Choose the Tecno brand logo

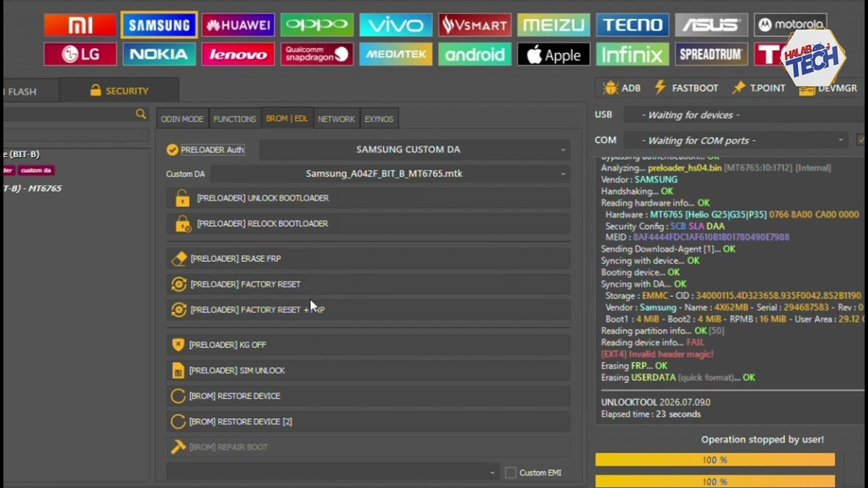(633, 26)
